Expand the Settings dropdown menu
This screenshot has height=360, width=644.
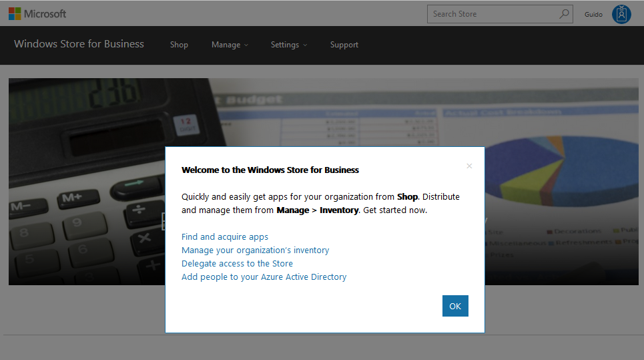(x=289, y=45)
